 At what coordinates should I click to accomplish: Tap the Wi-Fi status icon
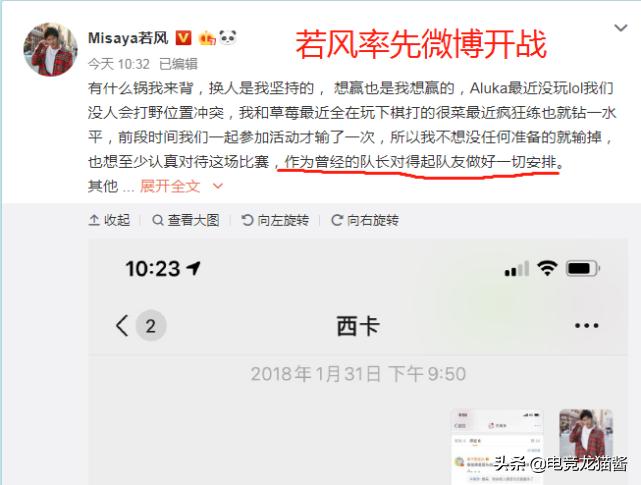(x=547, y=268)
